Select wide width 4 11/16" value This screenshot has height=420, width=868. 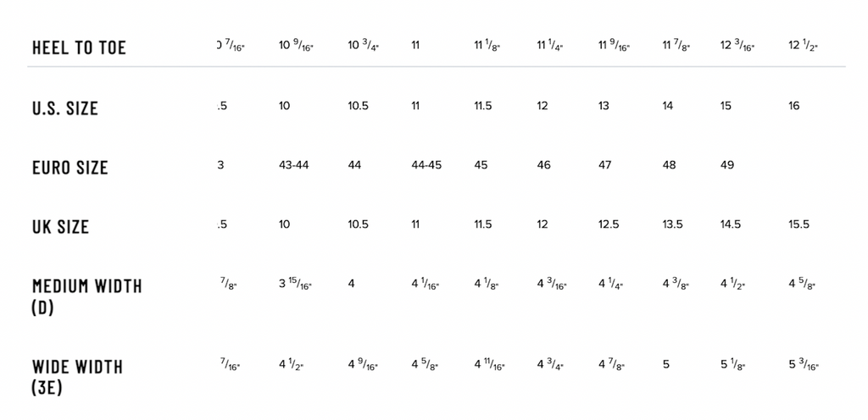point(489,365)
